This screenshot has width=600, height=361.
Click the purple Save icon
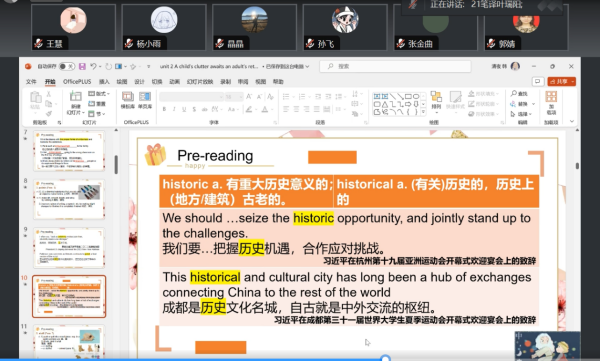tap(82, 66)
